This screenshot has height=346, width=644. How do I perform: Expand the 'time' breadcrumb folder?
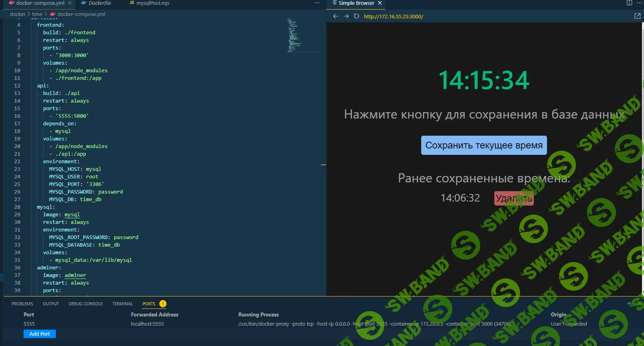coord(37,14)
